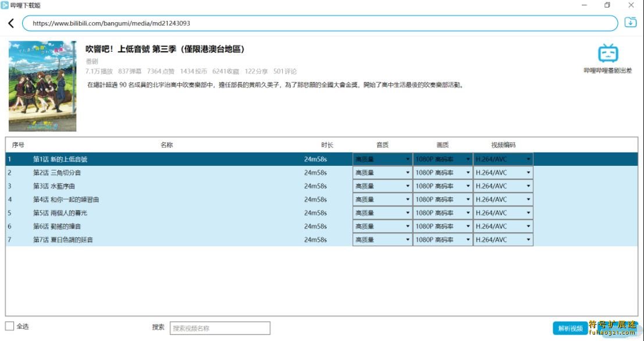Viewport: 644px width, 341px height.
Task: Go back with the left arrow icon
Action: [11, 23]
